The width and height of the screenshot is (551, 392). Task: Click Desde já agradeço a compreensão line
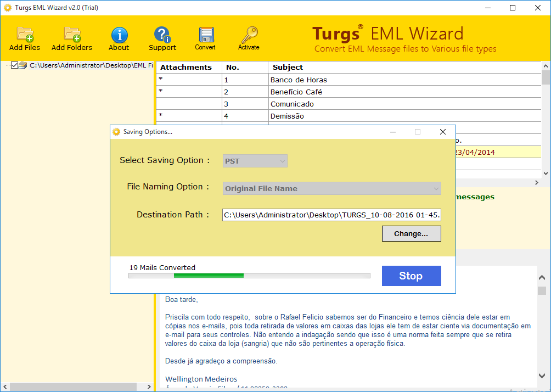[221, 361]
